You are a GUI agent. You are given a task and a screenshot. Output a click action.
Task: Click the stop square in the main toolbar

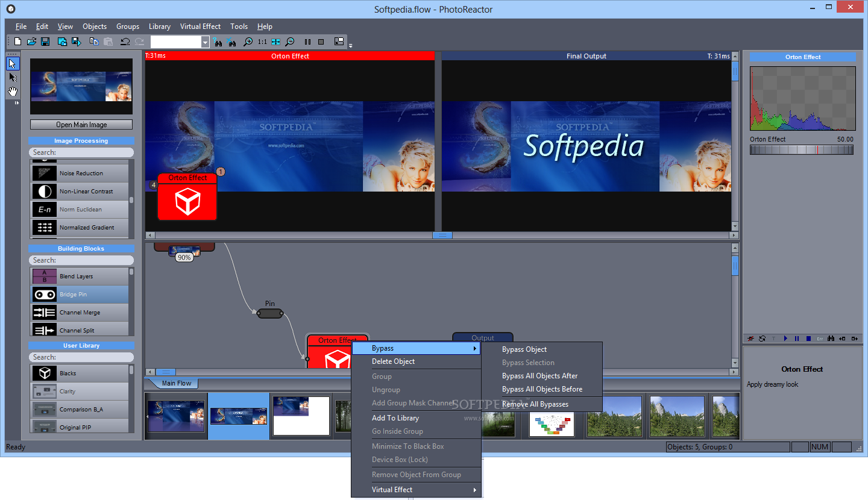321,42
